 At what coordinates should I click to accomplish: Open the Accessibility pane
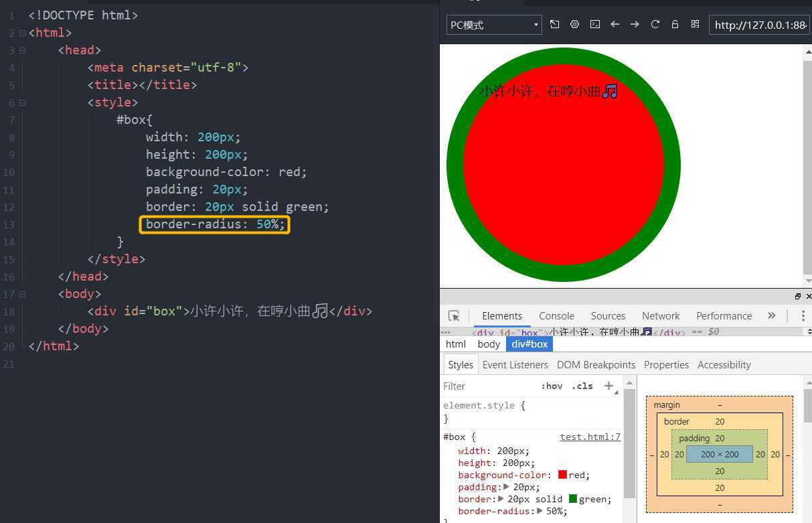[724, 365]
